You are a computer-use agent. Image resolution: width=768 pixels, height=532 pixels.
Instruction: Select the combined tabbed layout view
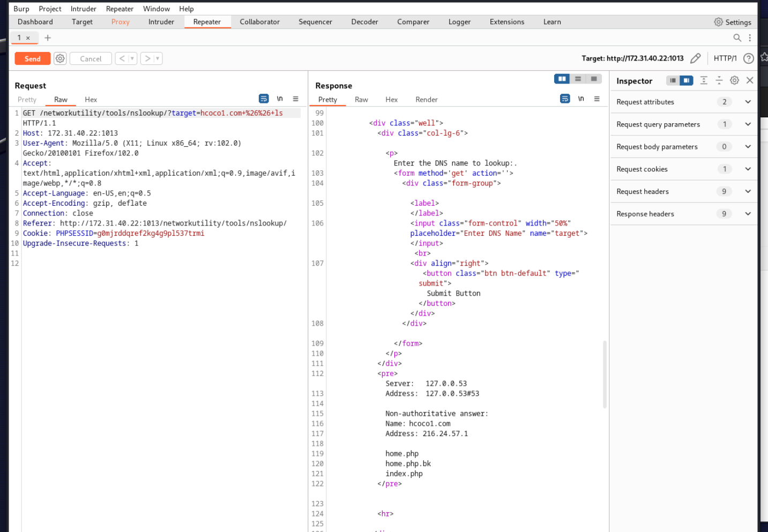pyautogui.click(x=594, y=79)
